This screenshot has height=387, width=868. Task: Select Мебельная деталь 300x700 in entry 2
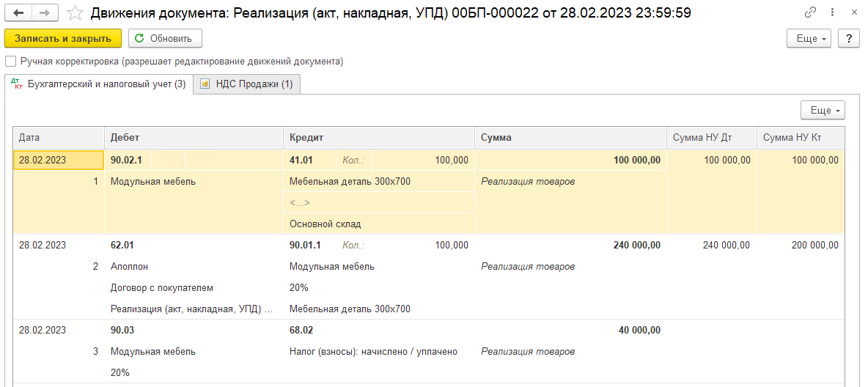click(x=378, y=309)
